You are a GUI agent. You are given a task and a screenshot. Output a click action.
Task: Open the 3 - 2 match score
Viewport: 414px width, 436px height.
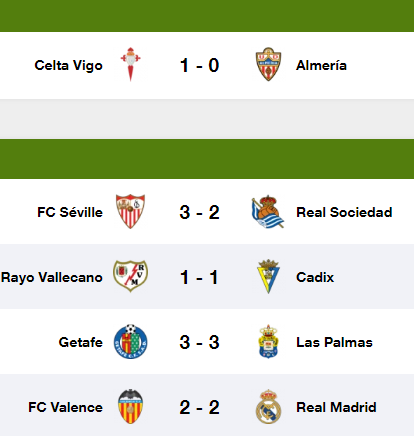(x=199, y=212)
